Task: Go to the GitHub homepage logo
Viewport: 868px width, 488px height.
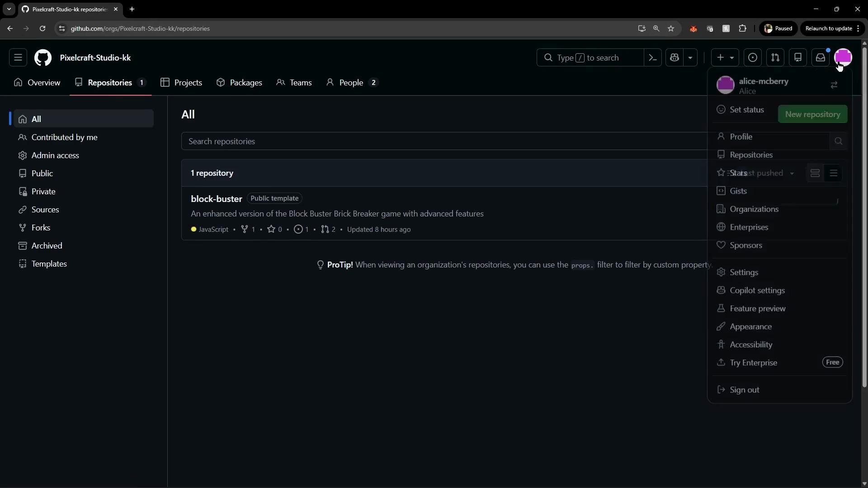Action: point(43,58)
